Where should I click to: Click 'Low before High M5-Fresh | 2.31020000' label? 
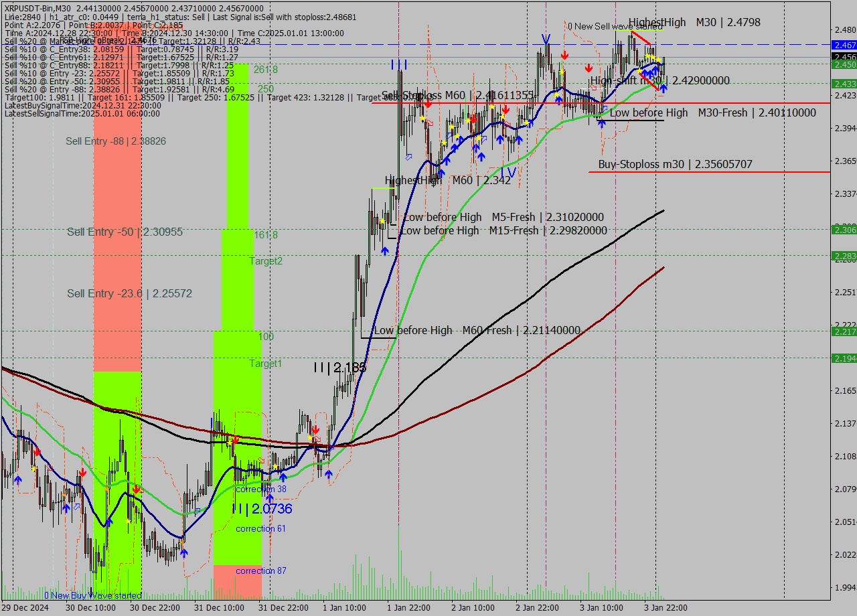click(502, 217)
